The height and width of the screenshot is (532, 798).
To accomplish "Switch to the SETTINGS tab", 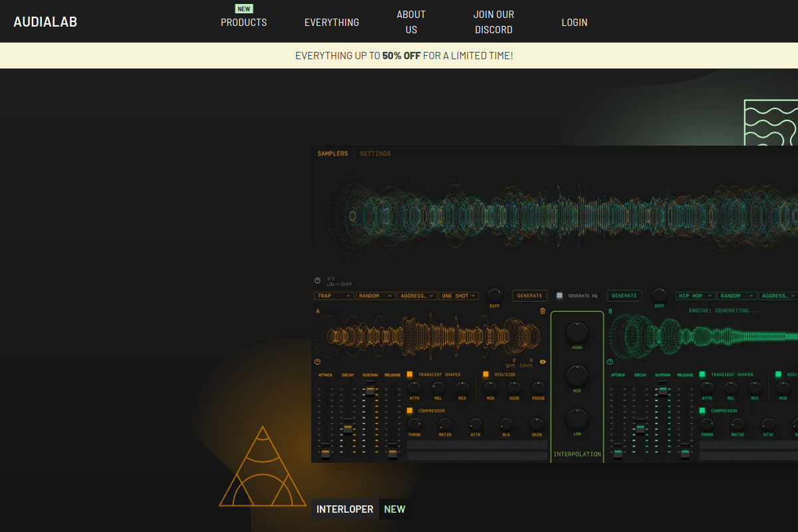I will 375,154.
